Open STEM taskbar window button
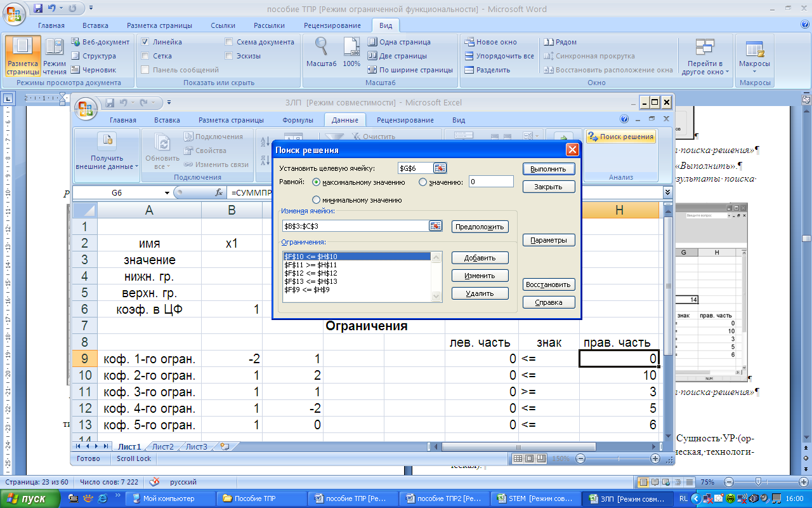Image resolution: width=812 pixels, height=508 pixels. pyautogui.click(x=536, y=498)
